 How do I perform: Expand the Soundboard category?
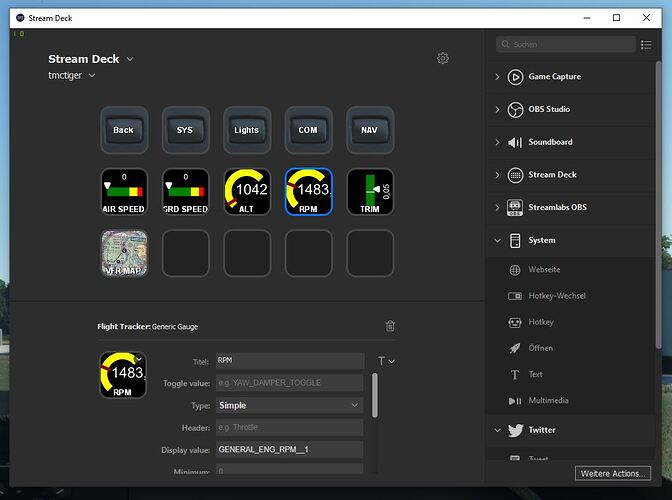pyautogui.click(x=497, y=142)
